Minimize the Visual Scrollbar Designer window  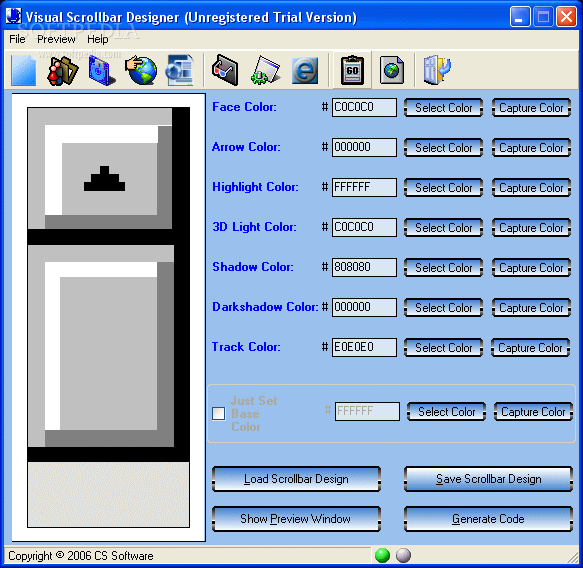[x=520, y=17]
